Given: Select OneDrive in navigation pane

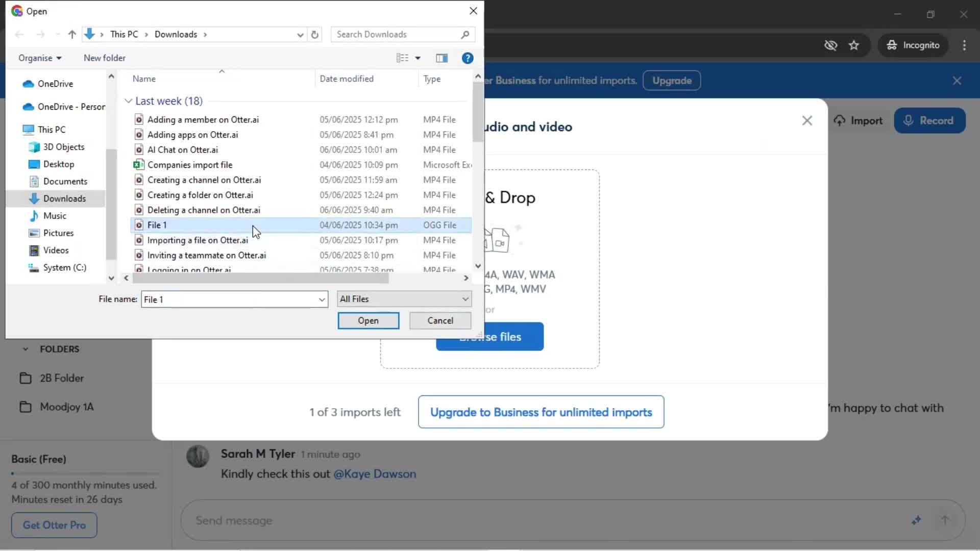Looking at the screenshot, I should coord(55,84).
